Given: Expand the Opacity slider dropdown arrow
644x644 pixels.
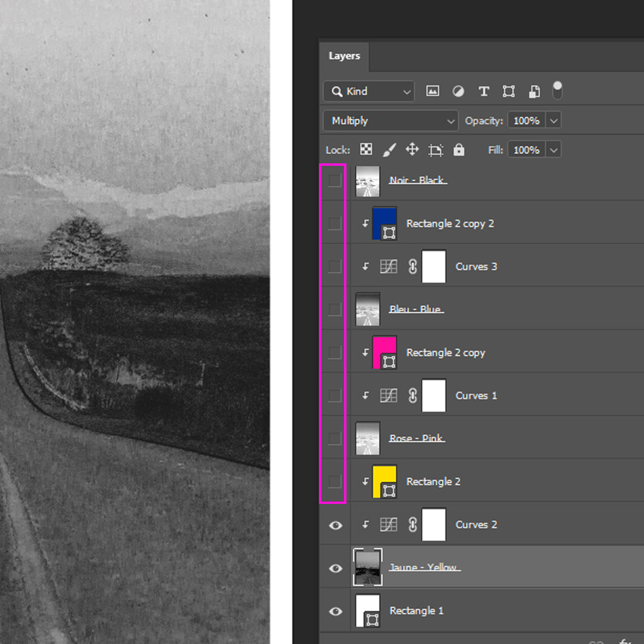Looking at the screenshot, I should pyautogui.click(x=553, y=120).
